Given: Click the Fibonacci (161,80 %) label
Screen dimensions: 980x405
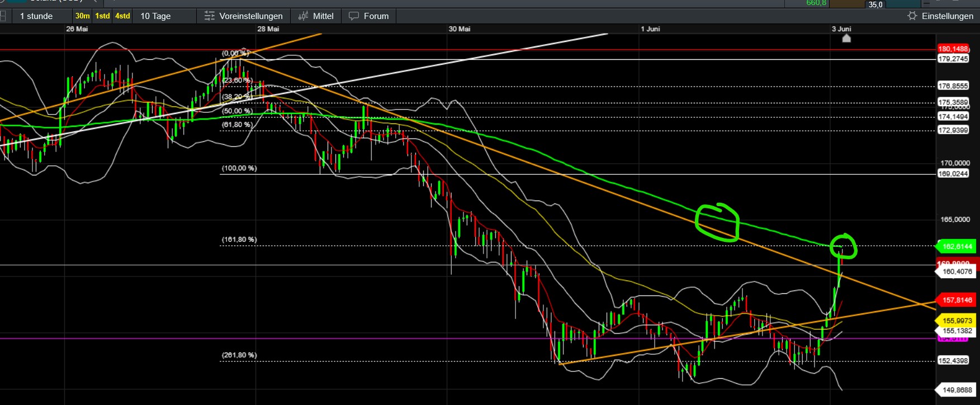Looking at the screenshot, I should (x=239, y=240).
